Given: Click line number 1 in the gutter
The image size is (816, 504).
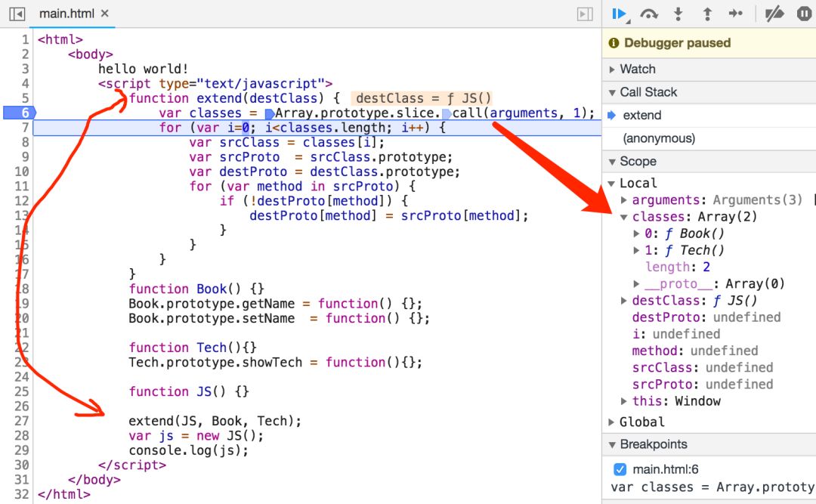Looking at the screenshot, I should click(25, 39).
